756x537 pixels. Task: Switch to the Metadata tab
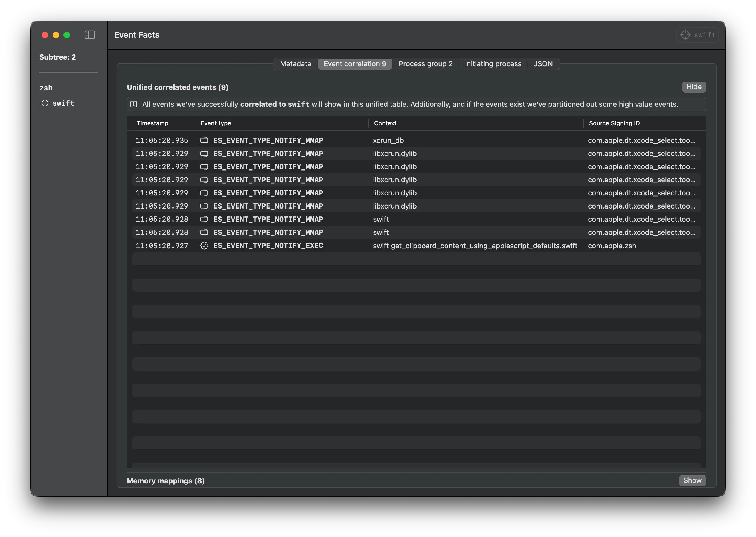click(x=295, y=64)
